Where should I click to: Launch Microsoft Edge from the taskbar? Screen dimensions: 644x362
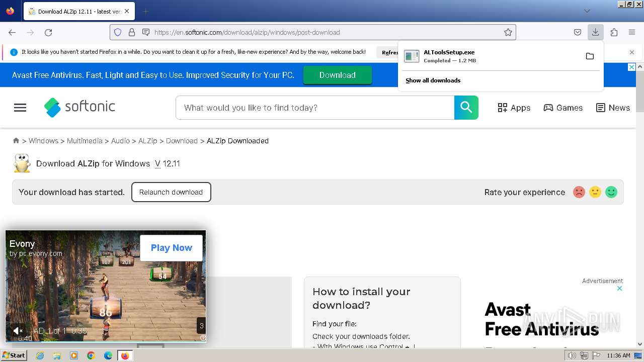pyautogui.click(x=108, y=355)
